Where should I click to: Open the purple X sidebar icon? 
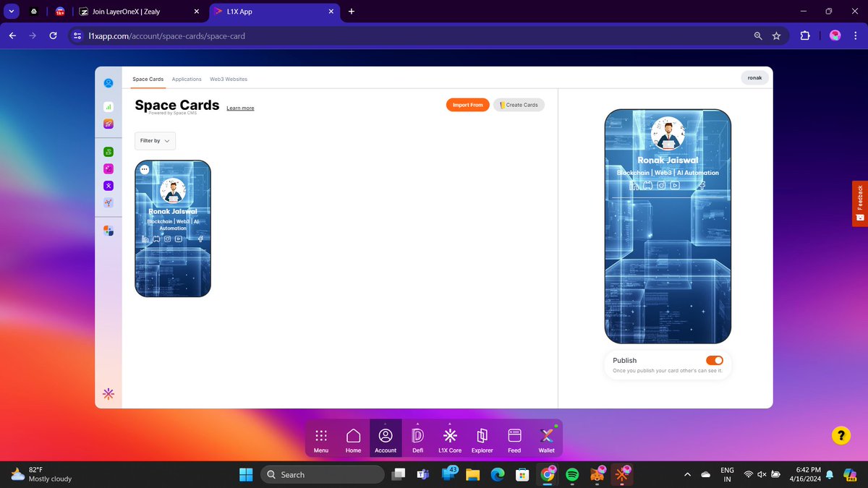[109, 186]
